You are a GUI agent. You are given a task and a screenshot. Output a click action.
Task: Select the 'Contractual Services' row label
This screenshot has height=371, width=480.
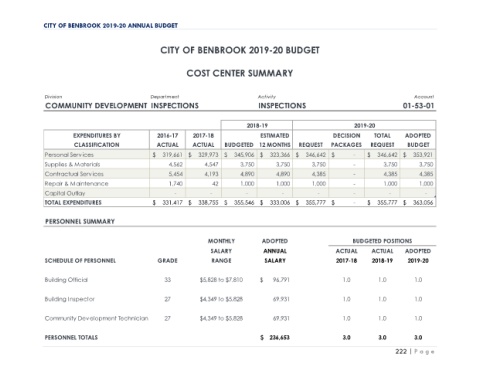tap(74, 174)
